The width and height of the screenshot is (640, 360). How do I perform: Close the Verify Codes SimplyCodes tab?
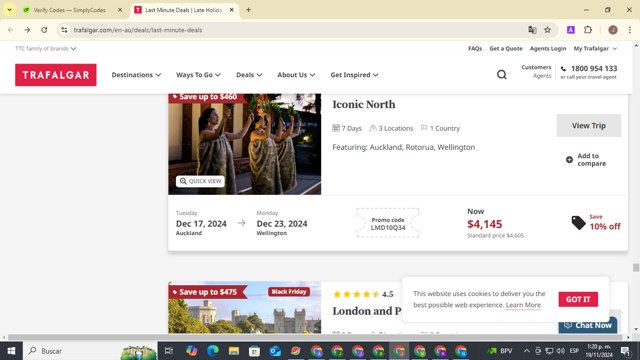pyautogui.click(x=120, y=10)
